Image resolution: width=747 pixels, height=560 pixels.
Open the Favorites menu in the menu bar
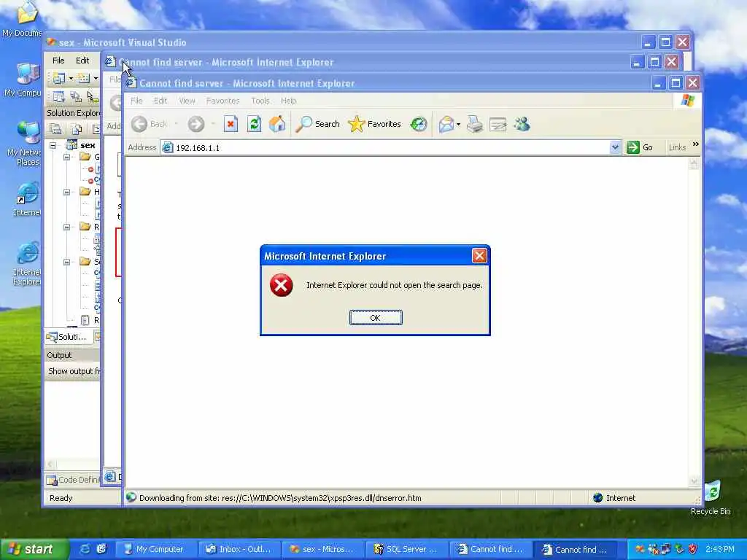223,101
